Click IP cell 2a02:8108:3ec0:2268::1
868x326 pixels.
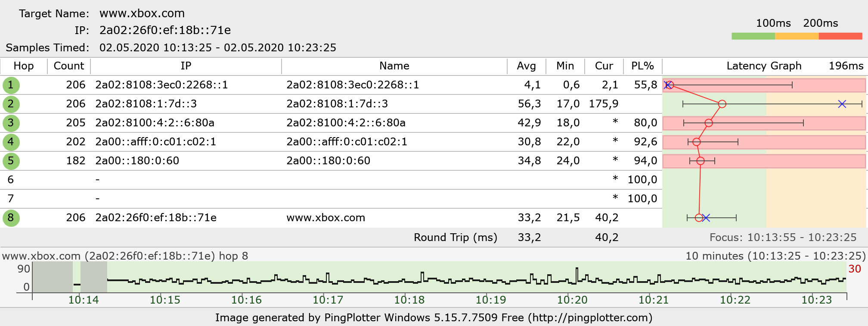(161, 85)
